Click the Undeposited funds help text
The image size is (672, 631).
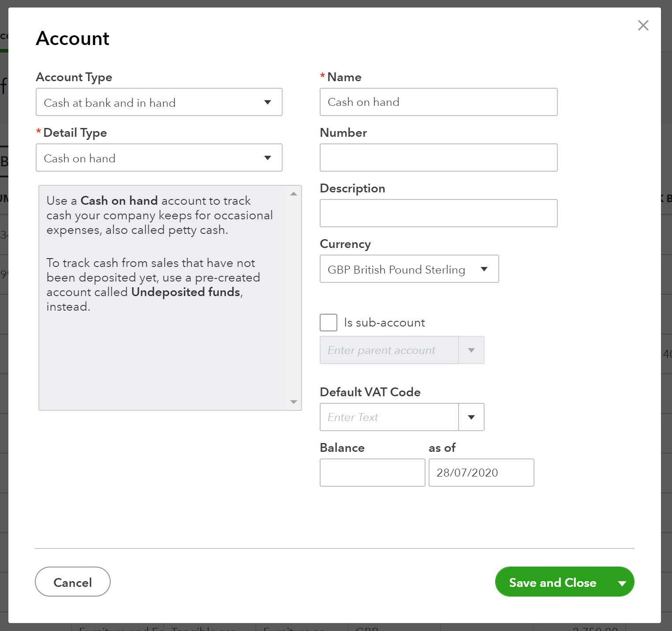click(185, 292)
